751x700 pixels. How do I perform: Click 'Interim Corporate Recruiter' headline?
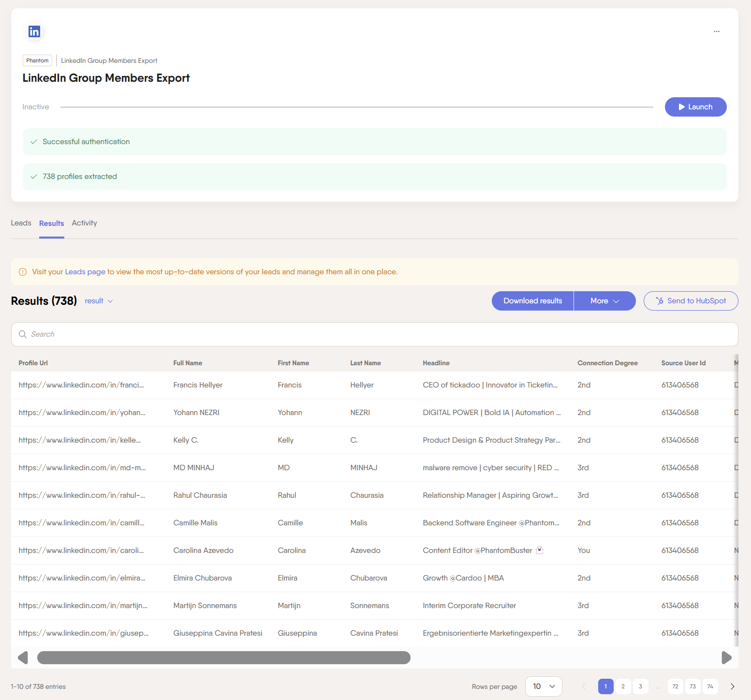[x=469, y=606]
